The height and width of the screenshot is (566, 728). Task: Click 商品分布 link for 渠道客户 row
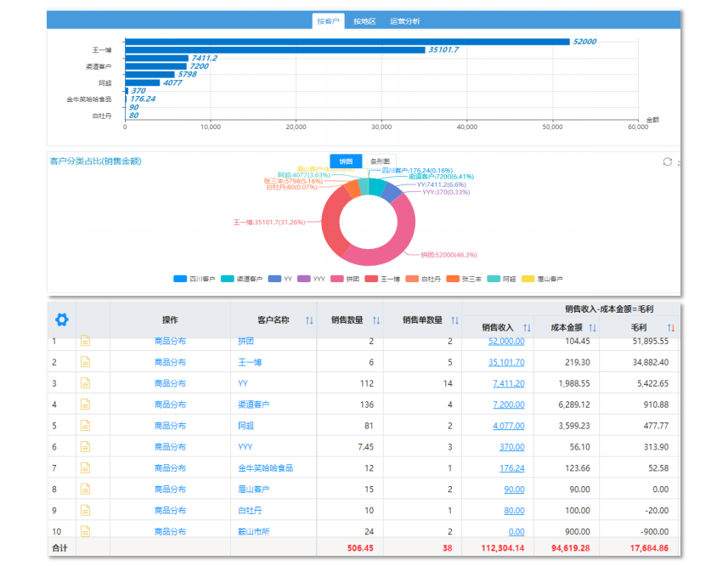point(170,405)
